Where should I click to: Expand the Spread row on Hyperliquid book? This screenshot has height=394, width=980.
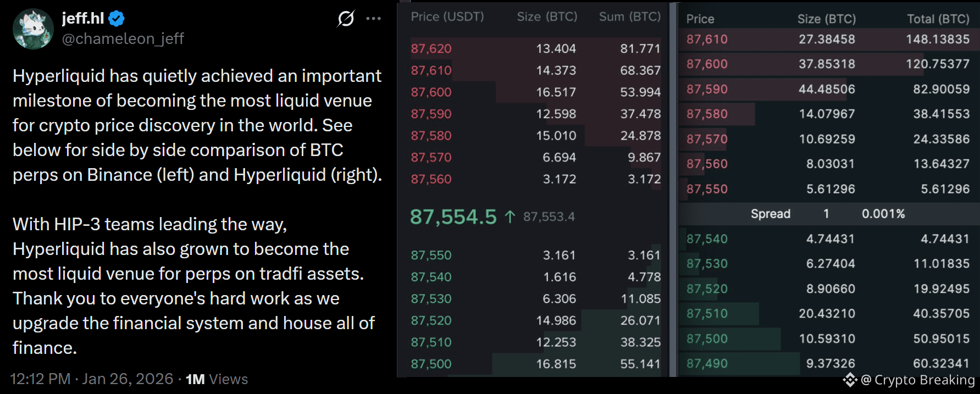[x=771, y=214]
